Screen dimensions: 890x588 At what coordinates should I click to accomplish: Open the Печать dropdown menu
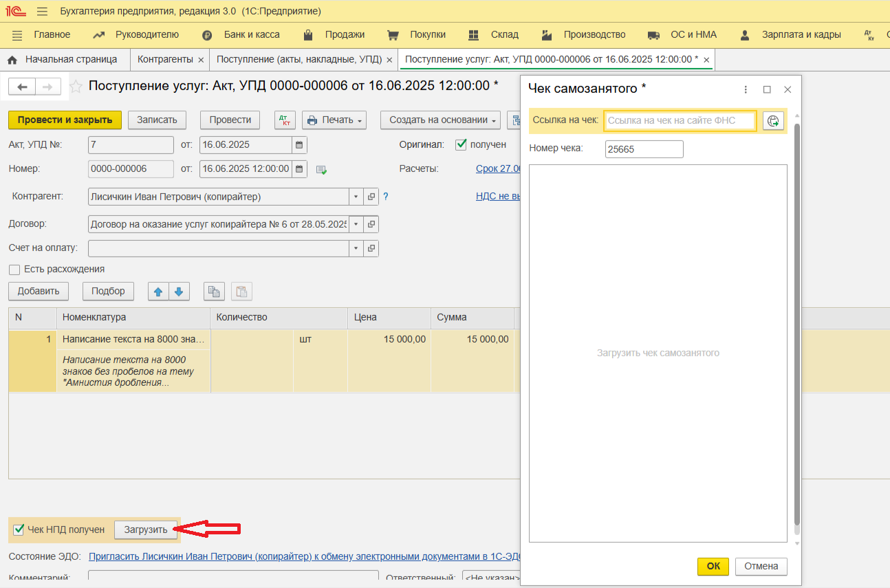[334, 120]
